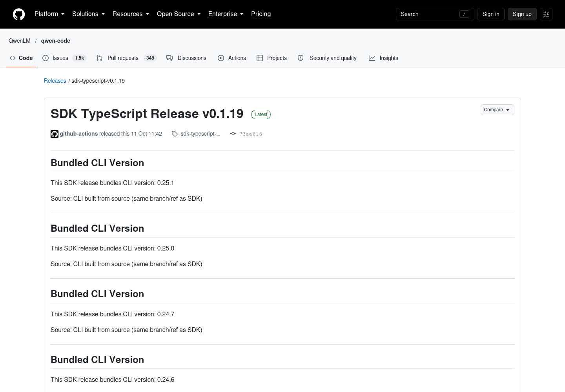The height and width of the screenshot is (392, 565).
Task: Click the SDK TypeScript Release v0.1.19 title
Action: tap(147, 114)
